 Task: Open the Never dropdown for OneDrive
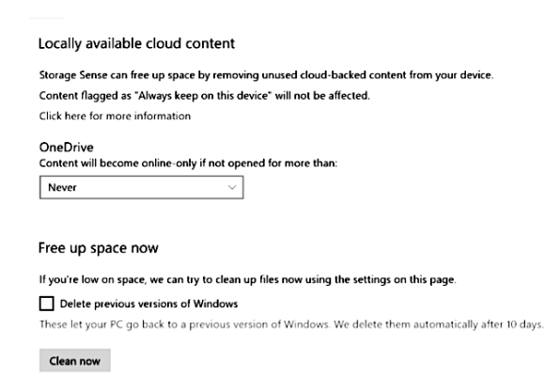tap(142, 187)
